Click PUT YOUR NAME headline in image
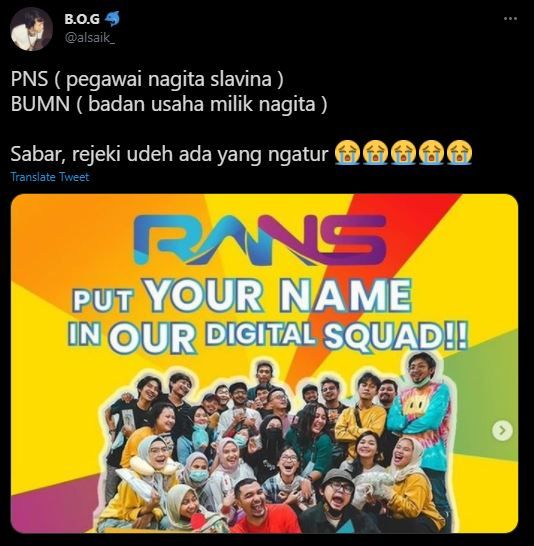534x546 pixels. pos(242,295)
